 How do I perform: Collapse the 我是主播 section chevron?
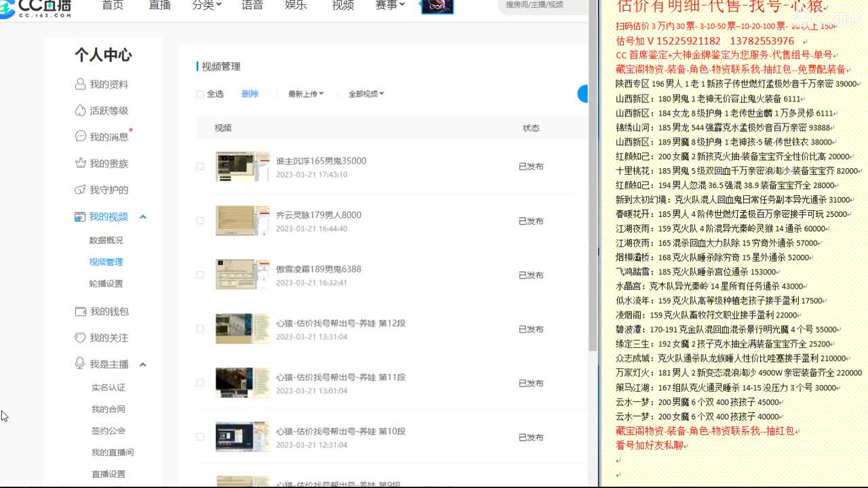(x=142, y=365)
